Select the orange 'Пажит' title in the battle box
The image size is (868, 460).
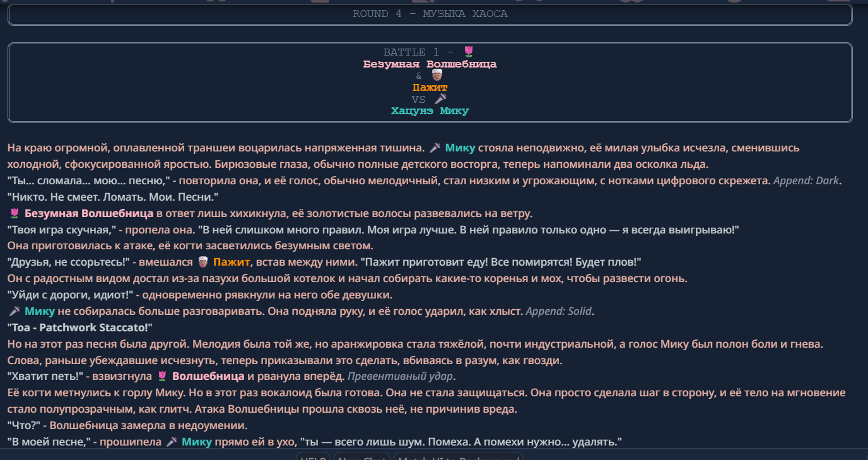pyautogui.click(x=430, y=87)
